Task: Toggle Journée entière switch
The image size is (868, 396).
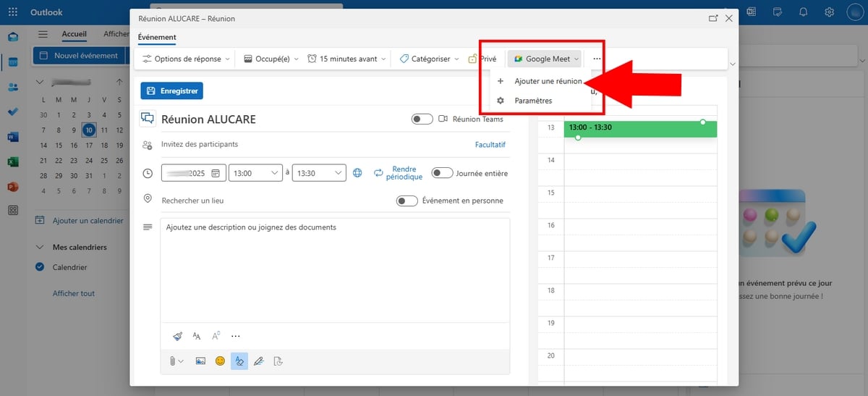Action: click(x=443, y=173)
